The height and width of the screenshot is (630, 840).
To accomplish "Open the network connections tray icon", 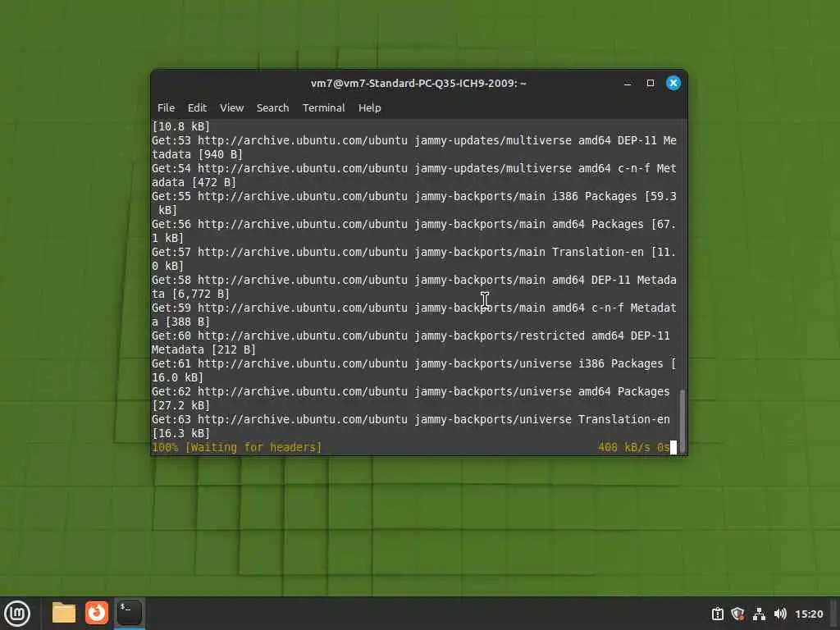I will pos(759,614).
